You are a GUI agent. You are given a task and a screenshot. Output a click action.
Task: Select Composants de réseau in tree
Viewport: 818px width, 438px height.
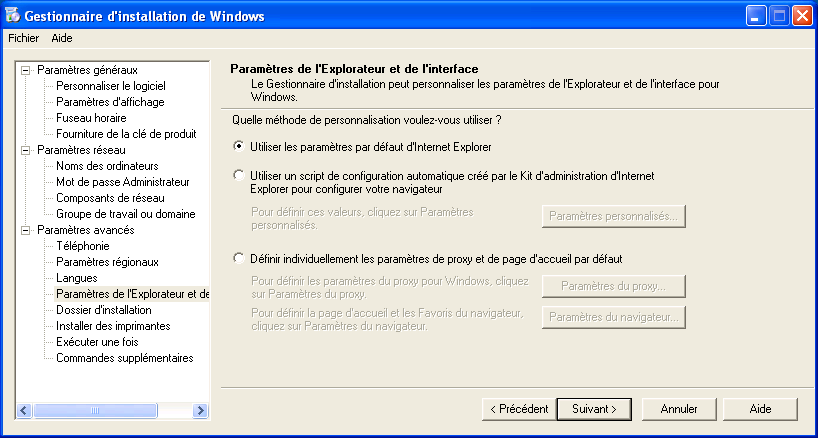110,198
